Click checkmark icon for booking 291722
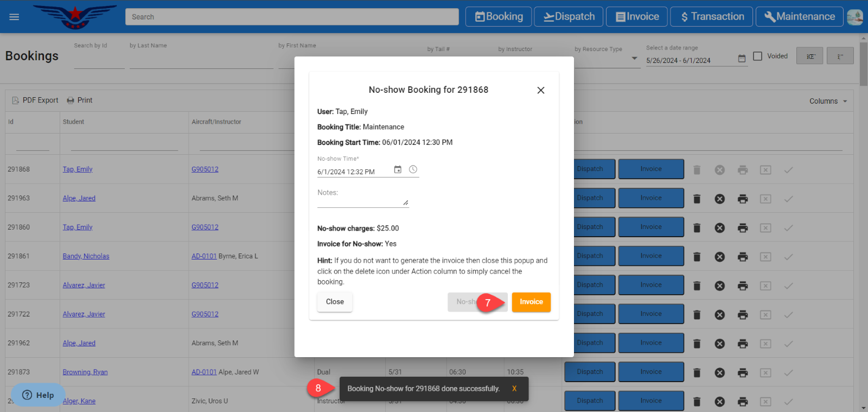This screenshot has width=868, height=412. coord(788,315)
